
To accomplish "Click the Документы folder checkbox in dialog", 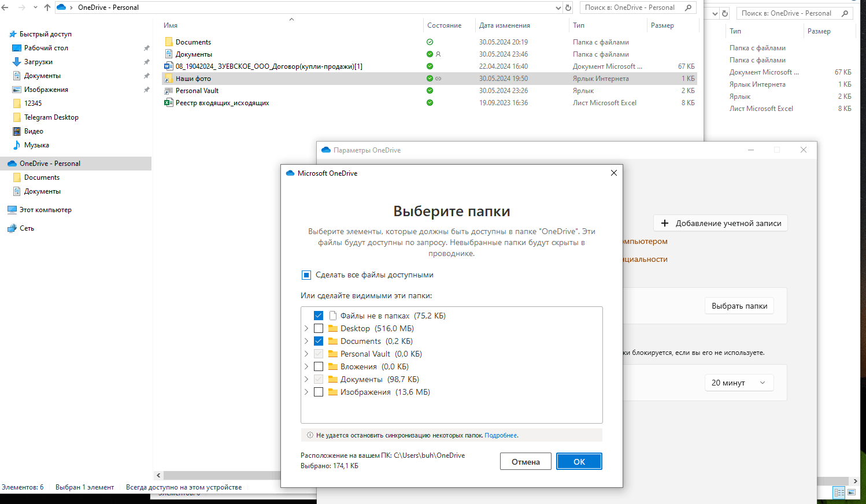I will pos(319,379).
